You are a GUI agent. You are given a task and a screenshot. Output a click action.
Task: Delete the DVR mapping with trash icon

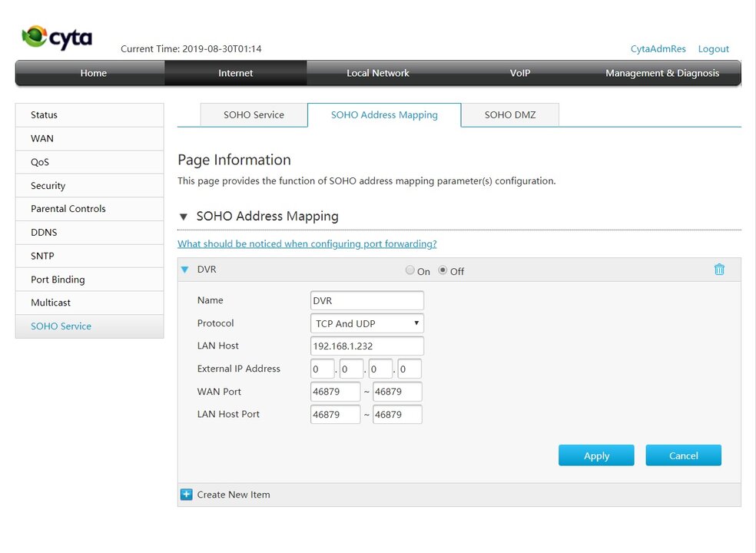point(719,269)
